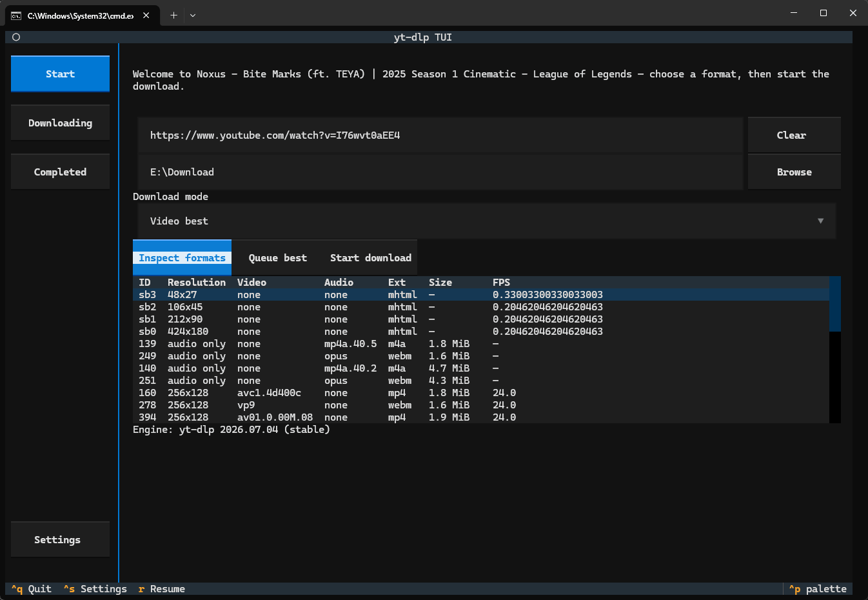868x600 pixels.
Task: Click ^s Settings in the footer
Action: coord(95,589)
